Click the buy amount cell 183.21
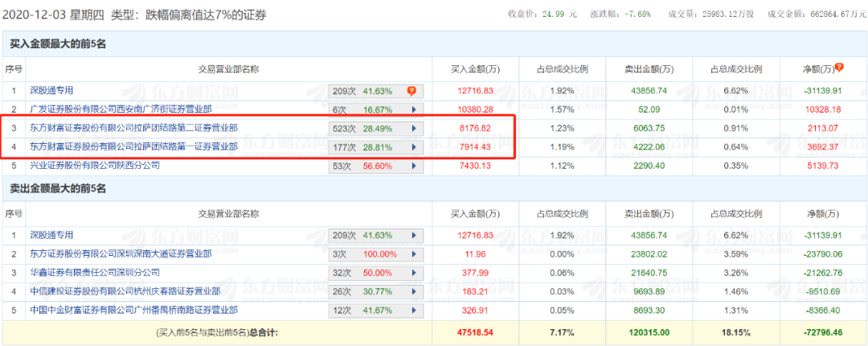This screenshot has height=346, width=868. 476,291
